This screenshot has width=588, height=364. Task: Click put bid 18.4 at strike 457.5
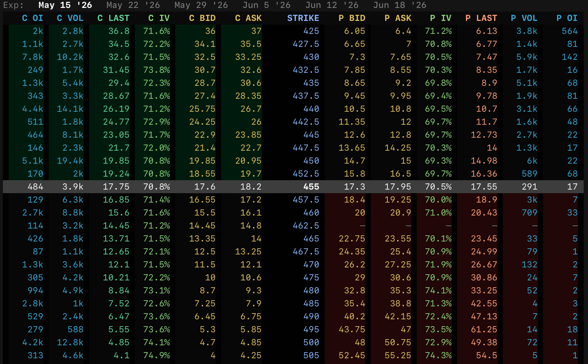tap(354, 200)
